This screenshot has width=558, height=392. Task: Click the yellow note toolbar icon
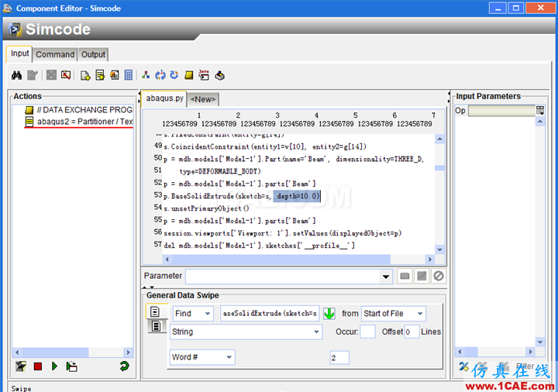pos(188,75)
